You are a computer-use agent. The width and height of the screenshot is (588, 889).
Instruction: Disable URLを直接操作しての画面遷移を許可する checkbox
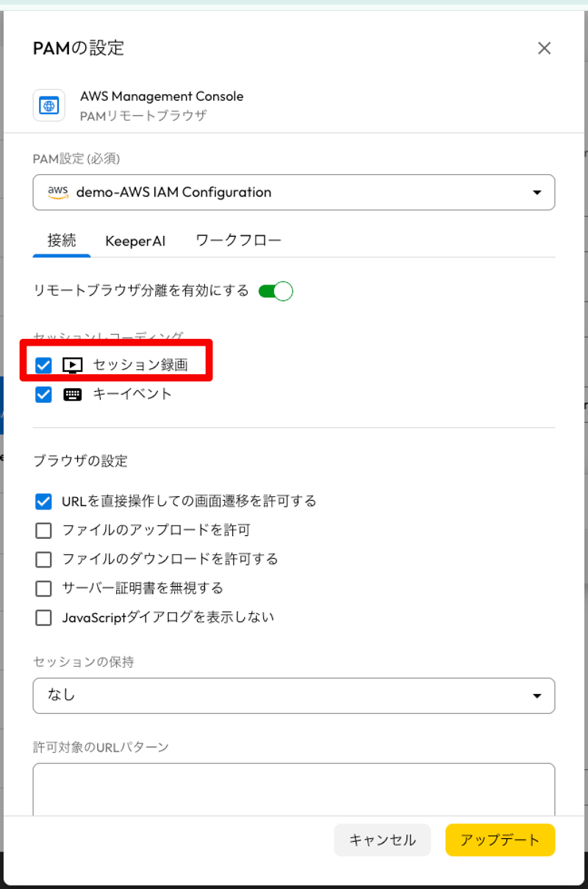pyautogui.click(x=43, y=501)
